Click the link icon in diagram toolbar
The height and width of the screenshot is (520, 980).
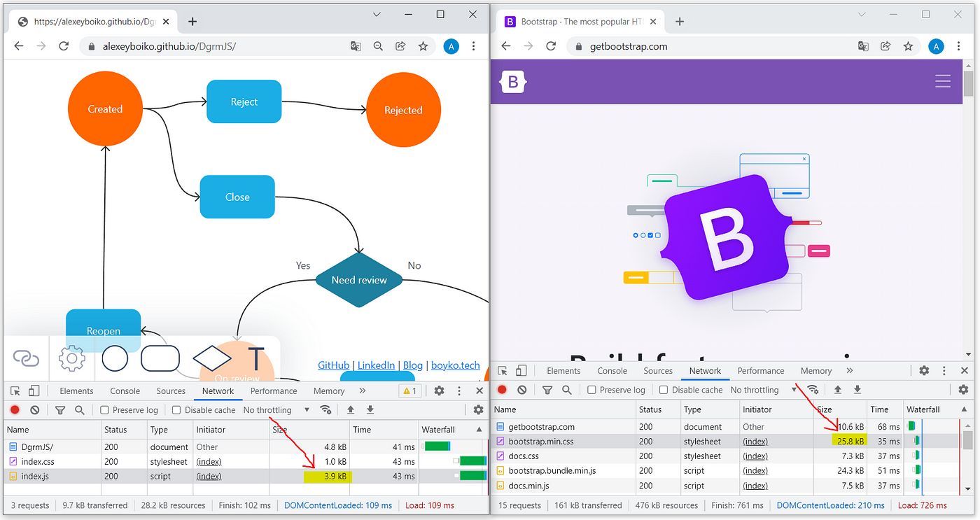26,359
